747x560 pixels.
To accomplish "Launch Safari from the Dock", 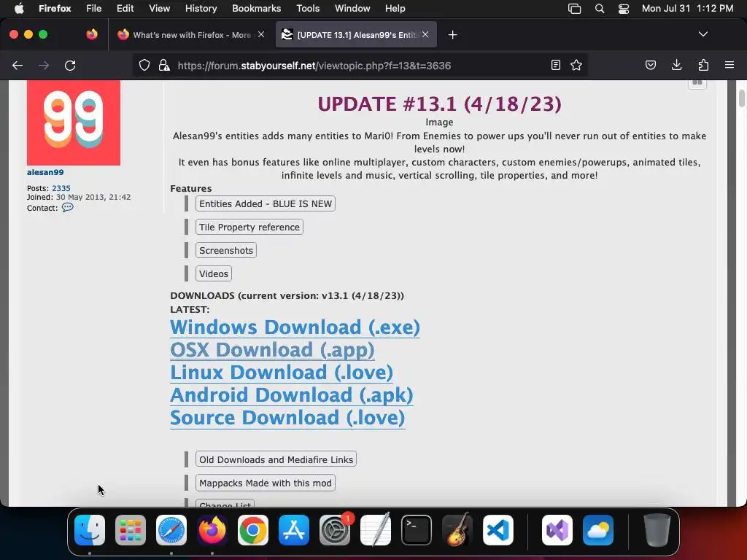I will point(171,530).
